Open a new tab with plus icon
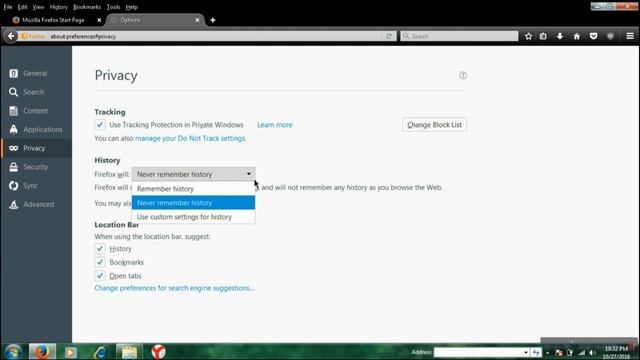The image size is (640, 360). click(213, 20)
